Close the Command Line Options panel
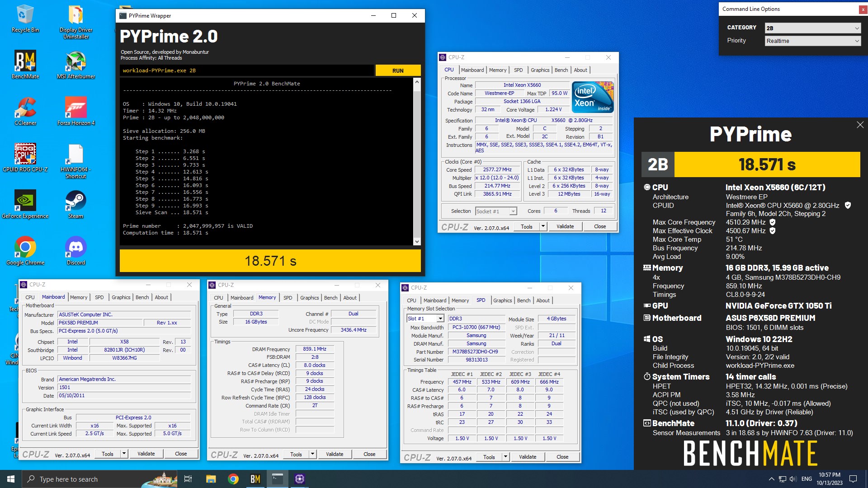The image size is (868, 488). tap(863, 9)
